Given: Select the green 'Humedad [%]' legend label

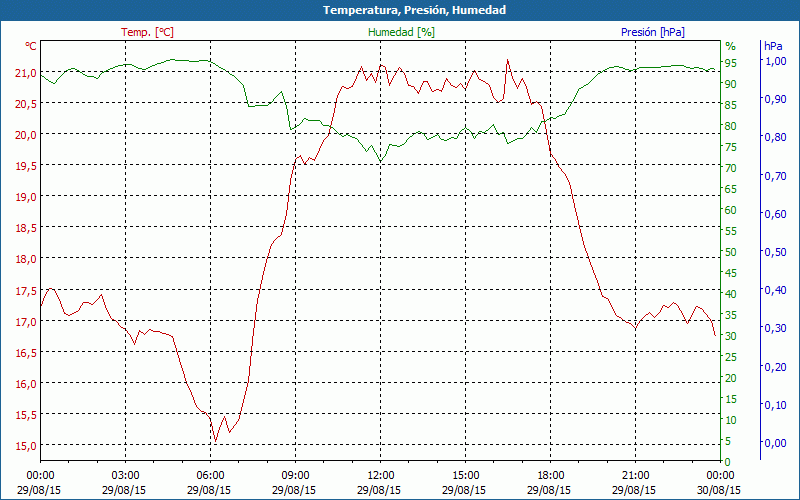Looking at the screenshot, I should click(401, 32).
